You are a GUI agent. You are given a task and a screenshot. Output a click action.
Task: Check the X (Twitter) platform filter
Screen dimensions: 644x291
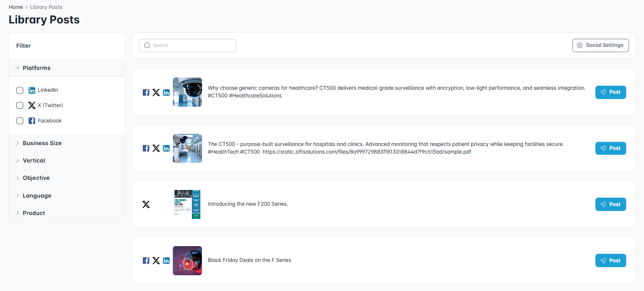pos(20,105)
